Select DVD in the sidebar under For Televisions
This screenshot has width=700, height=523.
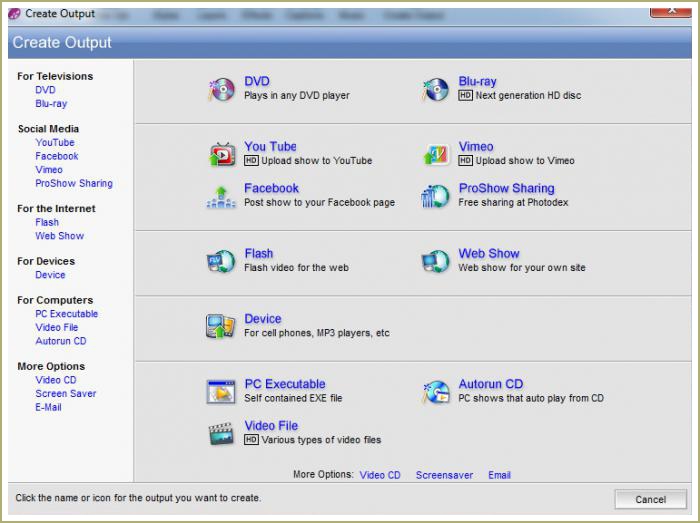point(46,90)
